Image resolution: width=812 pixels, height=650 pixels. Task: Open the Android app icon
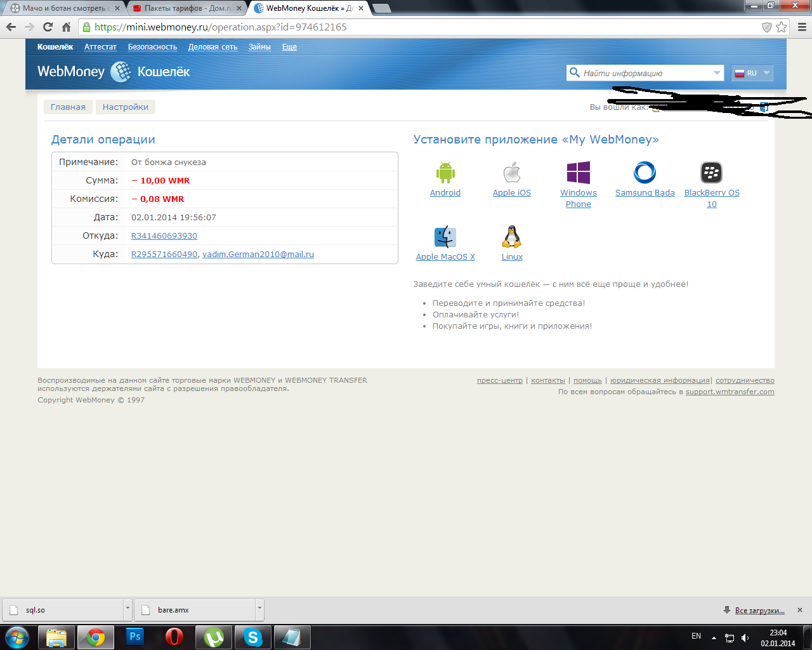[x=445, y=173]
